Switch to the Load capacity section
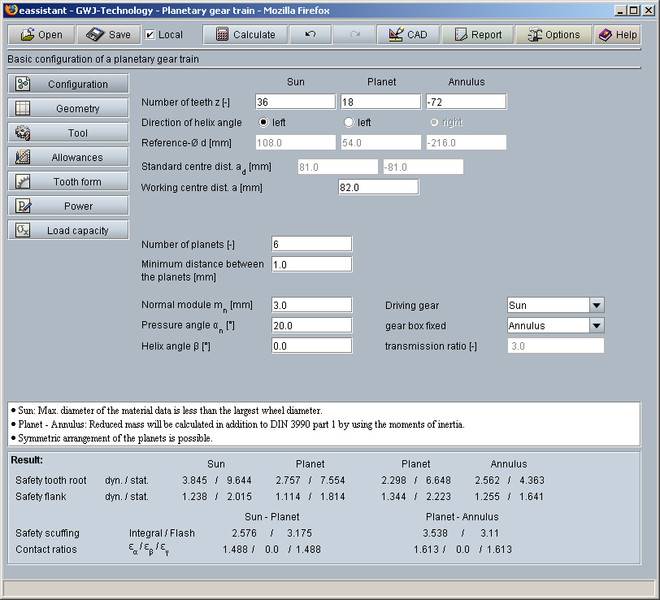Viewport: 660px width, 600px height. pyautogui.click(x=68, y=230)
